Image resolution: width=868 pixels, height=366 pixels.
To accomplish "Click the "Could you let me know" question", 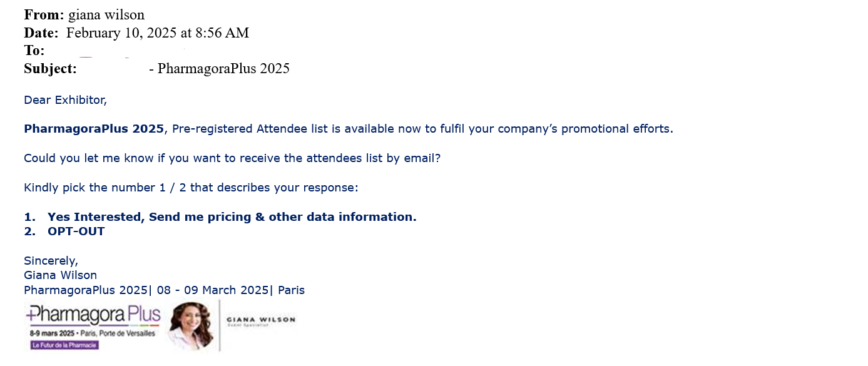I will point(232,158).
